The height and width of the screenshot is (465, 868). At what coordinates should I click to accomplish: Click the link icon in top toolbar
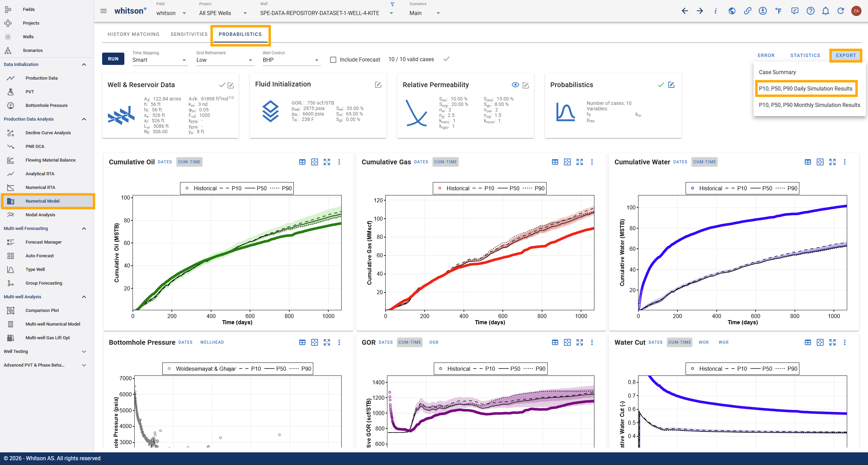coord(747,11)
